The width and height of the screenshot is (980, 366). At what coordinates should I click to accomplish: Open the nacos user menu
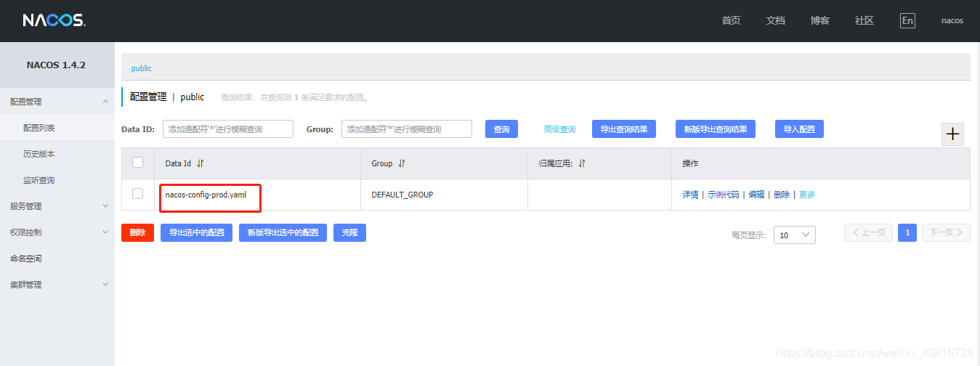tap(952, 20)
